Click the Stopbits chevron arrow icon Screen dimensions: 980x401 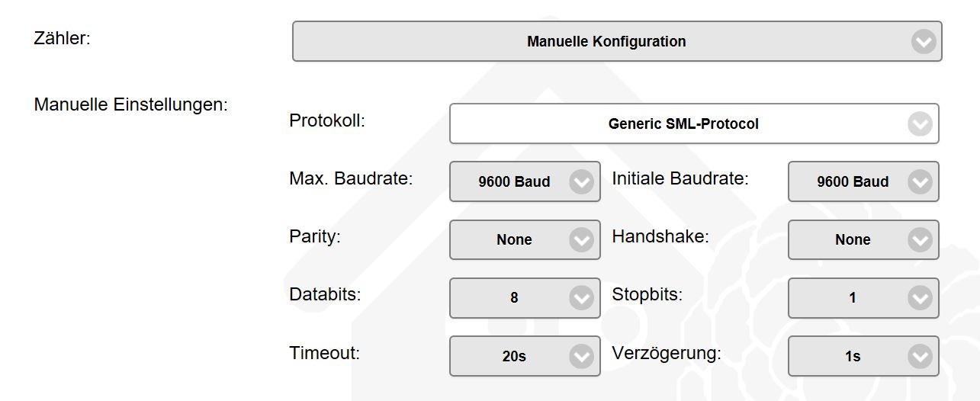(920, 298)
